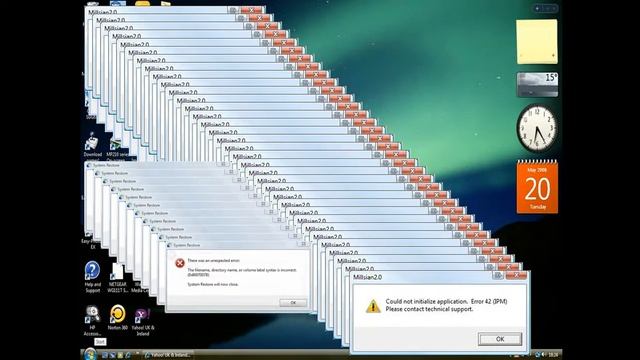Click the frontmost Millsian2.0 title bar text
This screenshot has height=360, width=640.
(367, 277)
